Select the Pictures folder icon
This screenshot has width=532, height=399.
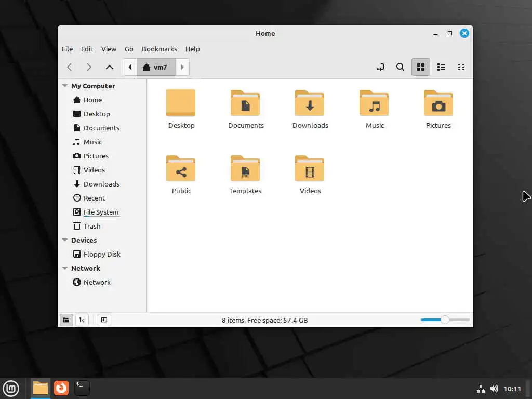pyautogui.click(x=438, y=103)
